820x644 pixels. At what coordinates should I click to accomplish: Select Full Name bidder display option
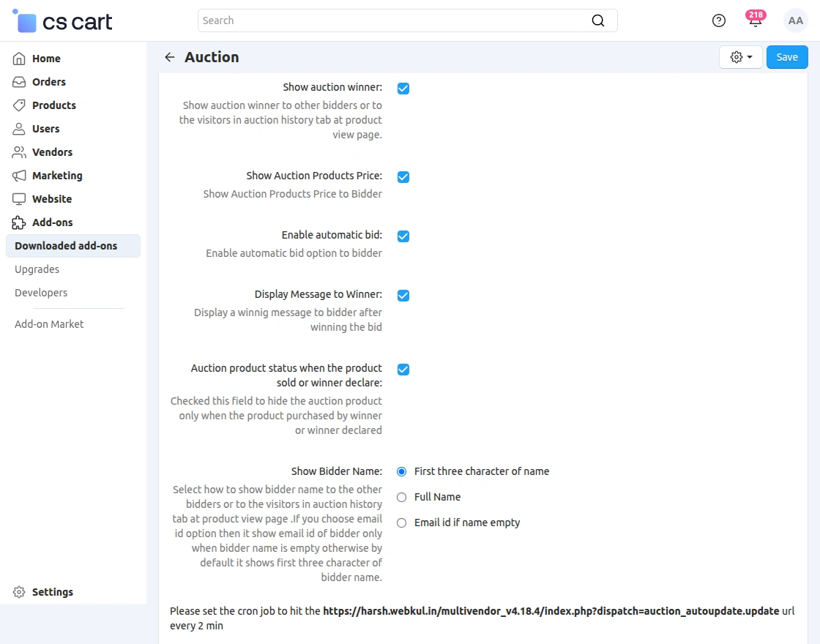click(401, 497)
